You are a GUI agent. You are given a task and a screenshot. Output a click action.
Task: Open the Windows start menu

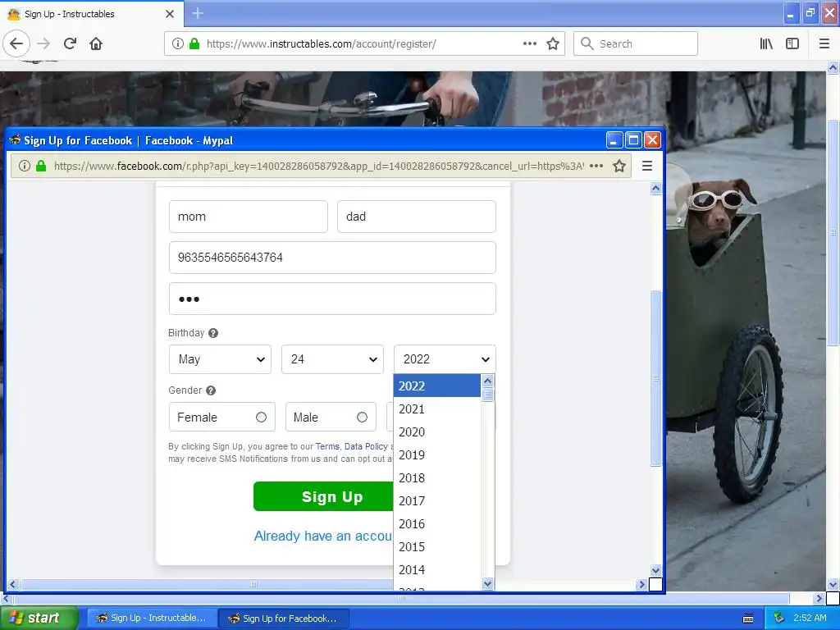[x=39, y=618]
